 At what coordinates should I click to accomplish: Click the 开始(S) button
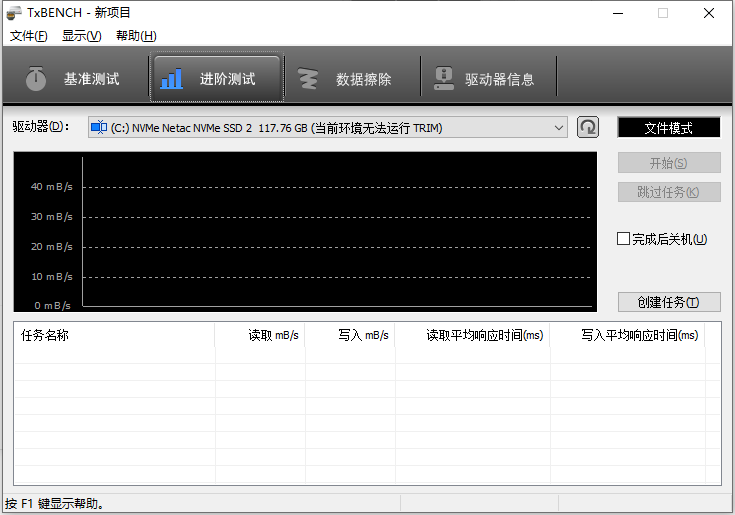(x=669, y=163)
